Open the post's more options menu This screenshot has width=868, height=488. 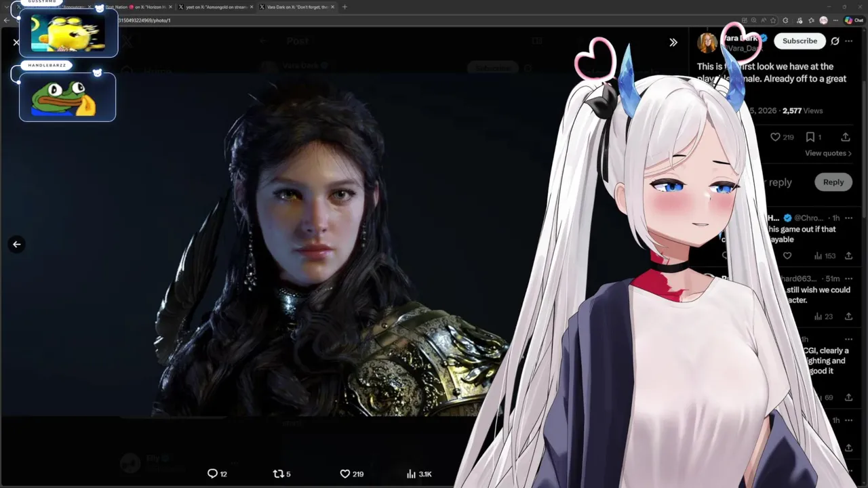point(848,41)
